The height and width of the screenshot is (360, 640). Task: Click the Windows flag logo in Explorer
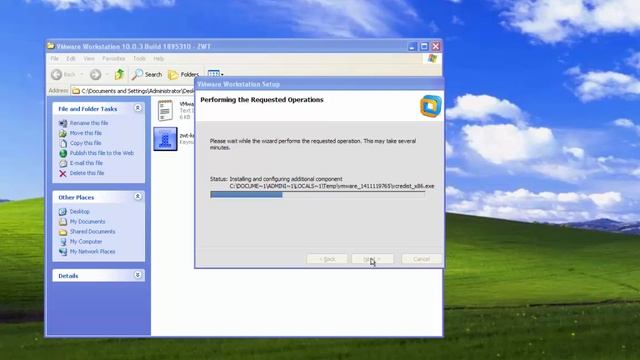432,59
